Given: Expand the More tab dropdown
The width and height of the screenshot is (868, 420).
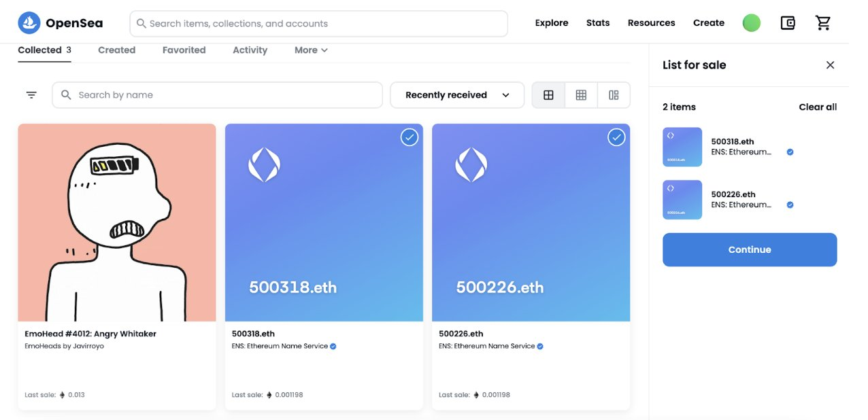Looking at the screenshot, I should click(311, 50).
